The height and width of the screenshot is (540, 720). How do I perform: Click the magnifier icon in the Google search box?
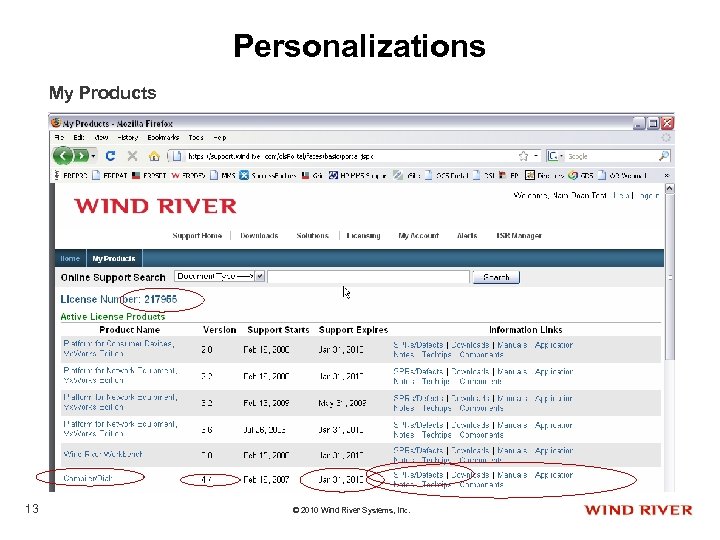point(664,156)
